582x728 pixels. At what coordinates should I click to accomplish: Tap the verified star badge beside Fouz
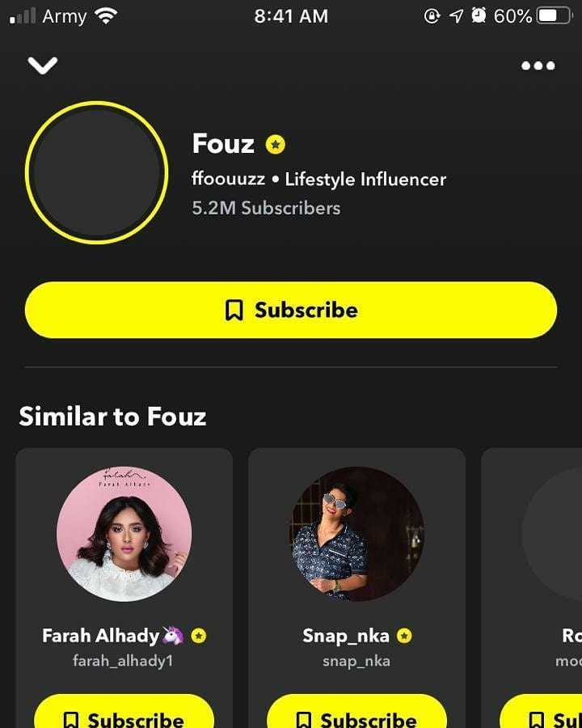coord(276,145)
